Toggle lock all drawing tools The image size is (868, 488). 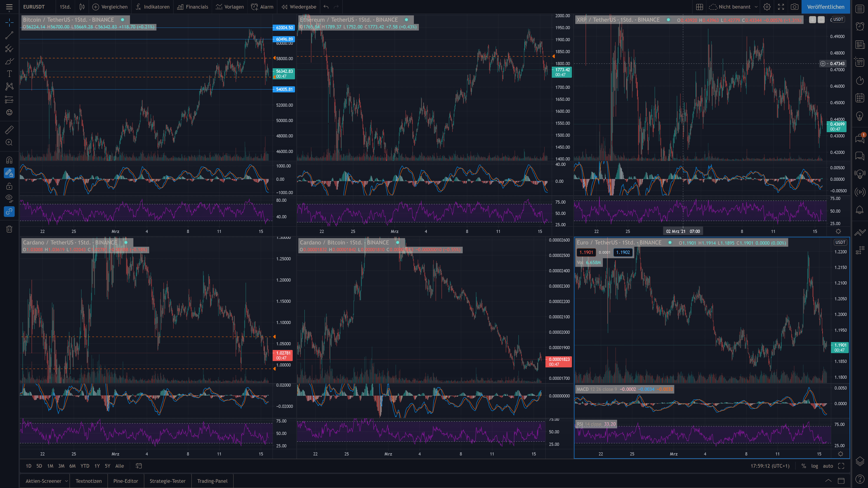pyautogui.click(x=9, y=186)
